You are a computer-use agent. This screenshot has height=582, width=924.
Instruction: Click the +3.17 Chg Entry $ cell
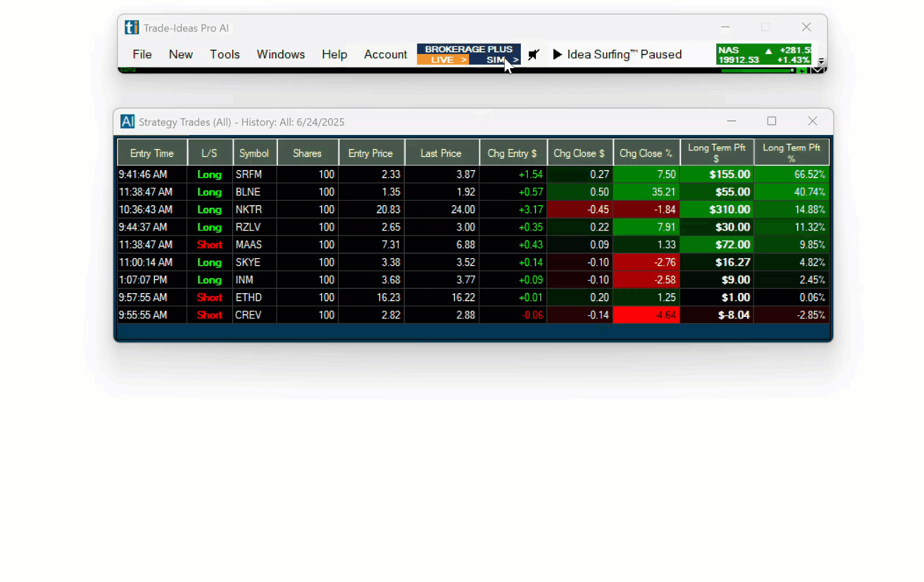pyautogui.click(x=513, y=209)
